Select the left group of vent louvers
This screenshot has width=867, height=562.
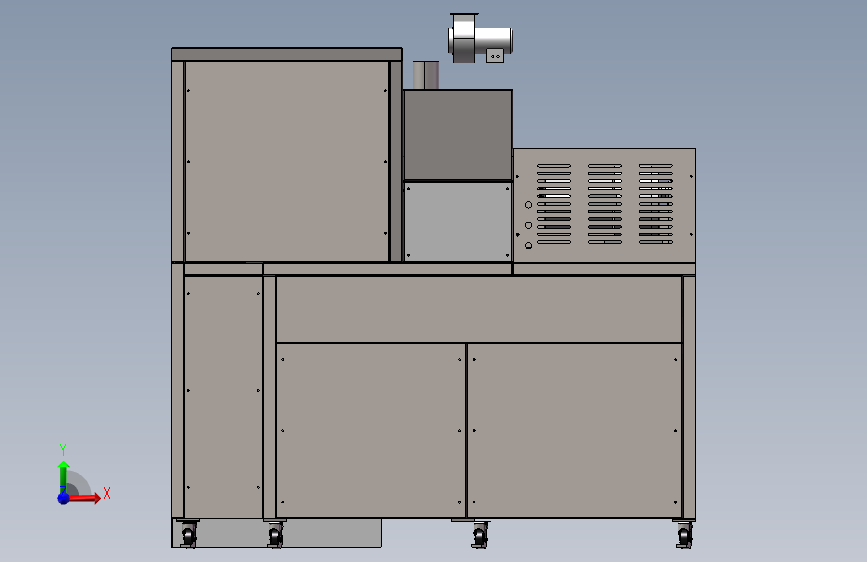pyautogui.click(x=554, y=204)
